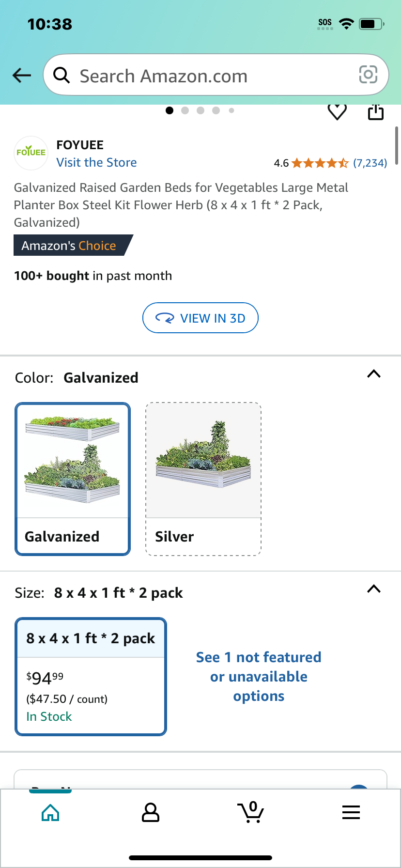The height and width of the screenshot is (868, 401).
Task: Collapse the Color section chevron
Action: point(374,374)
